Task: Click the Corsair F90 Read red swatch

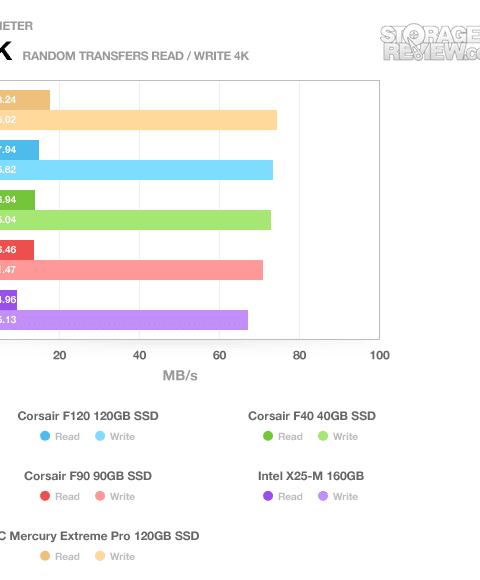Action: (x=45, y=496)
